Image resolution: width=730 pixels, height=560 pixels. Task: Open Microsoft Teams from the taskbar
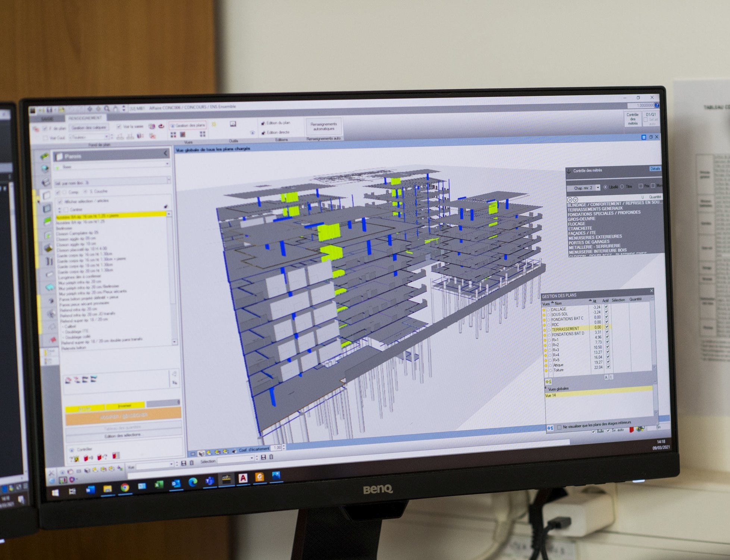[210, 481]
